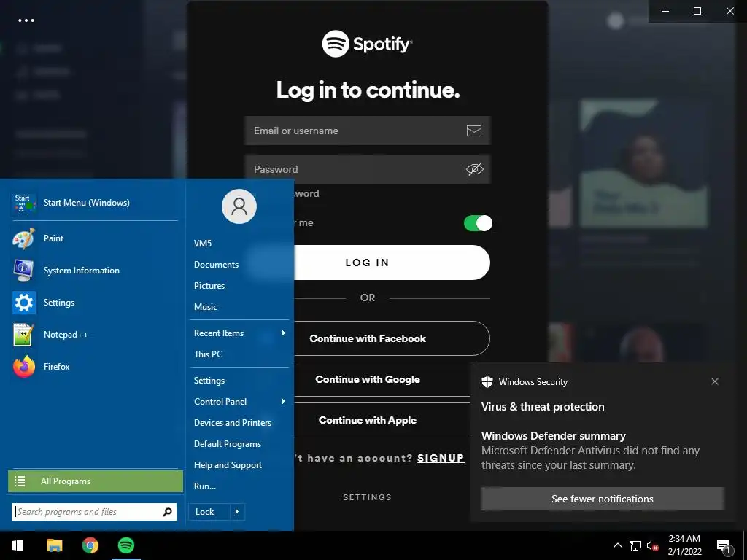Open System Information icon in start menu

tap(24, 270)
